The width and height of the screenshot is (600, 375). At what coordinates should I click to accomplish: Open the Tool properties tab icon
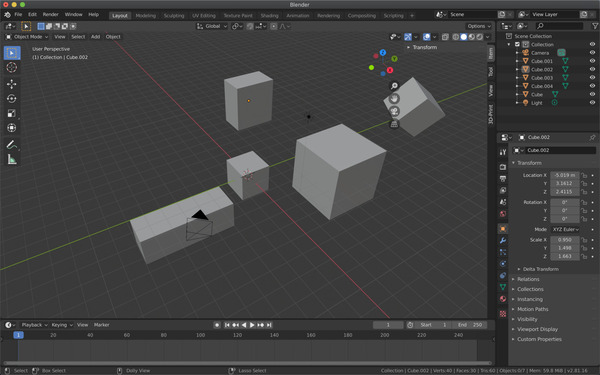point(503,152)
